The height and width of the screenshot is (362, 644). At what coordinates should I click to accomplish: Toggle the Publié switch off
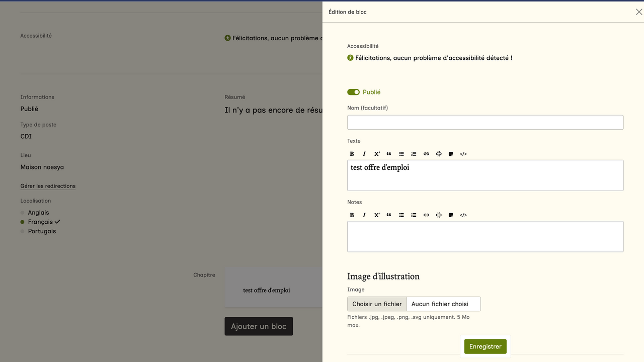point(353,92)
